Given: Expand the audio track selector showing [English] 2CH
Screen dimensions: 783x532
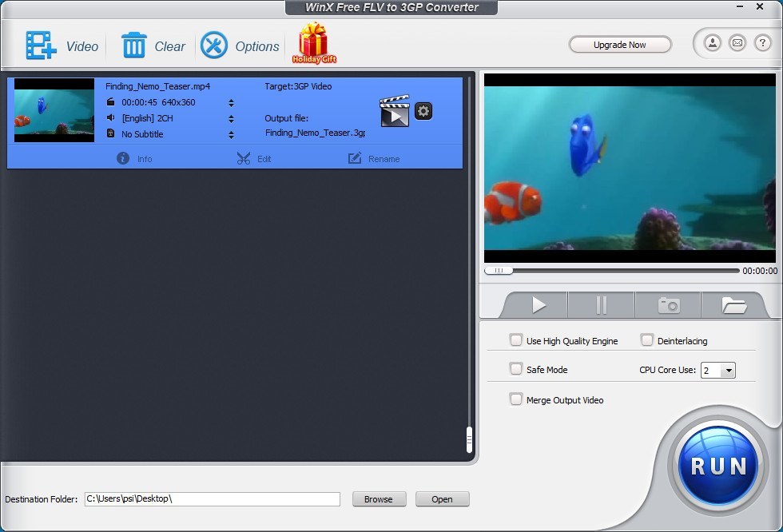Looking at the screenshot, I should coord(230,118).
